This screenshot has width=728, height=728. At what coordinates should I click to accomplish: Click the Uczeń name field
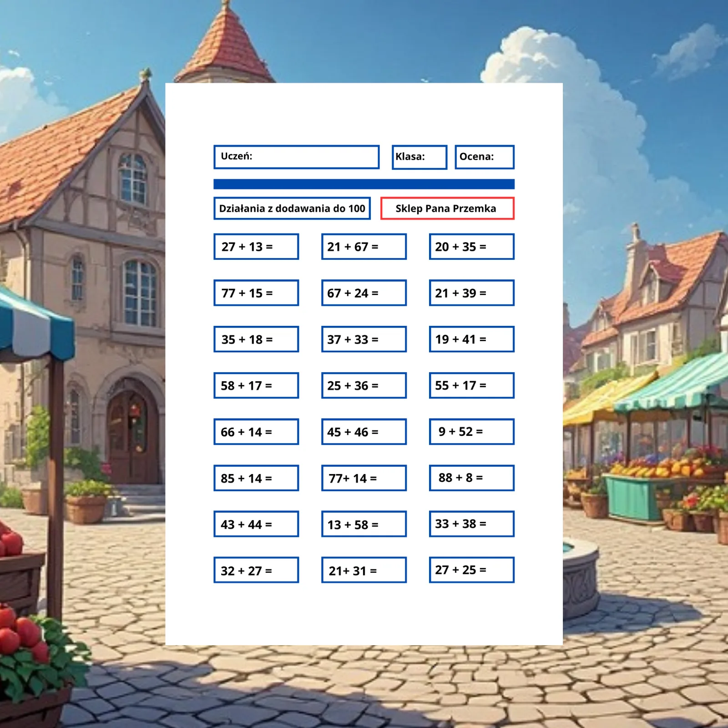pyautogui.click(x=297, y=157)
